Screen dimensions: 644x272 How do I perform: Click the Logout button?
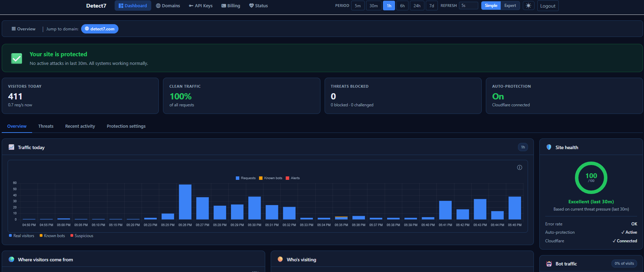[548, 6]
